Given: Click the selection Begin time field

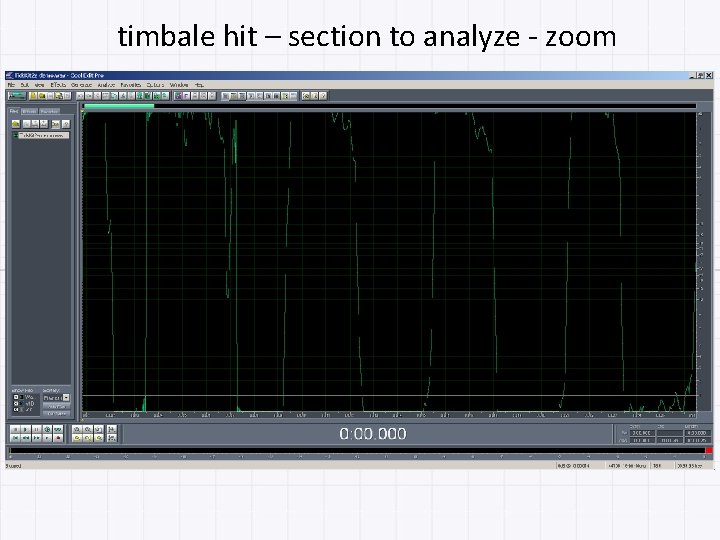Looking at the screenshot, I should pyautogui.click(x=642, y=433).
